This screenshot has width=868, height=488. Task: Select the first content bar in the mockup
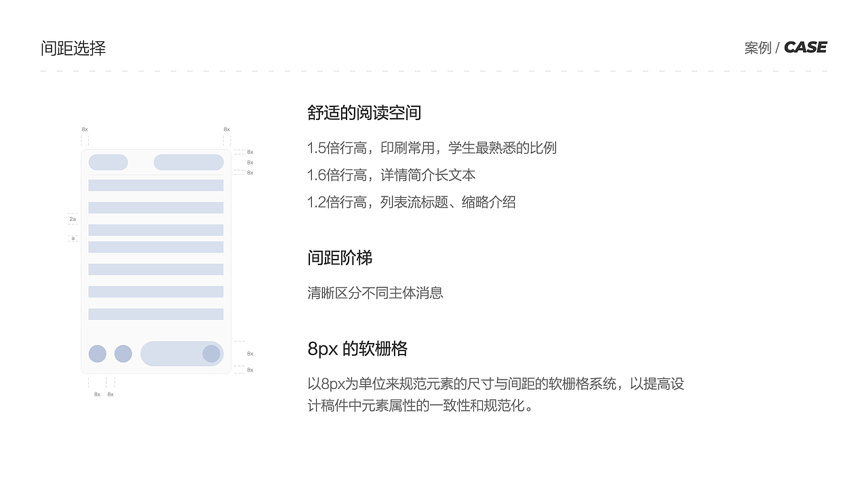click(155, 184)
